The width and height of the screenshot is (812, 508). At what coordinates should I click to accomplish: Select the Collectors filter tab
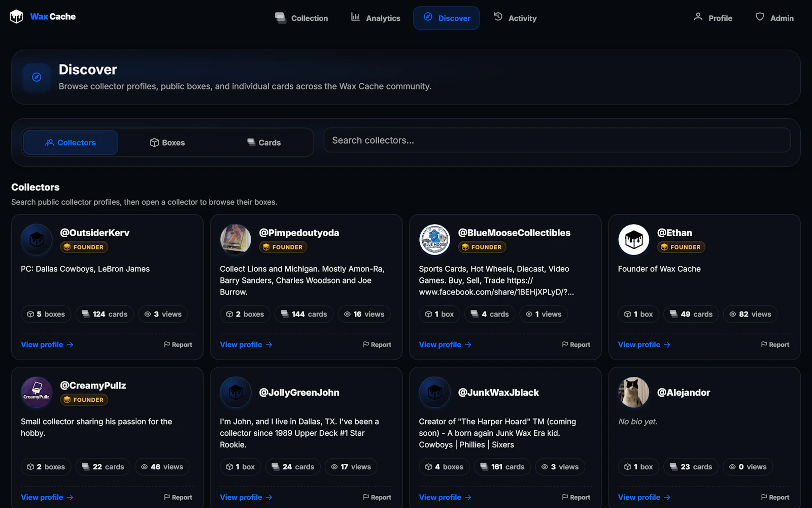click(x=71, y=143)
